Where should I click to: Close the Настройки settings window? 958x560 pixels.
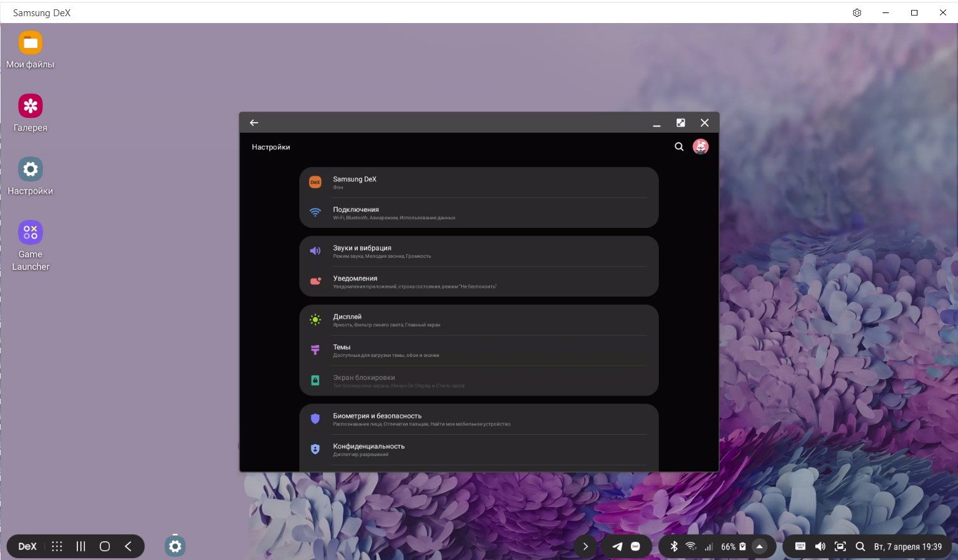tap(704, 123)
